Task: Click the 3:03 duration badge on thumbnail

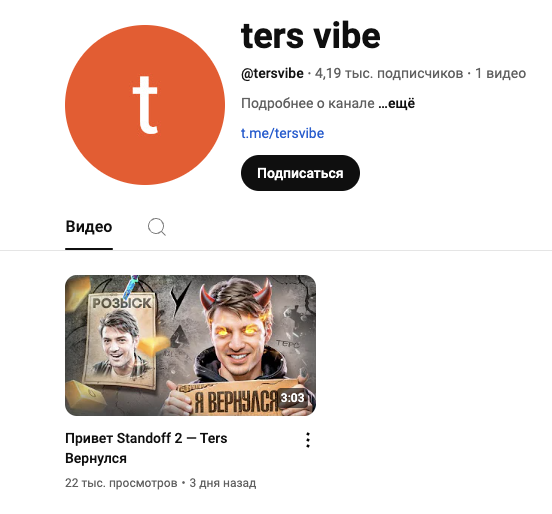Action: click(293, 398)
